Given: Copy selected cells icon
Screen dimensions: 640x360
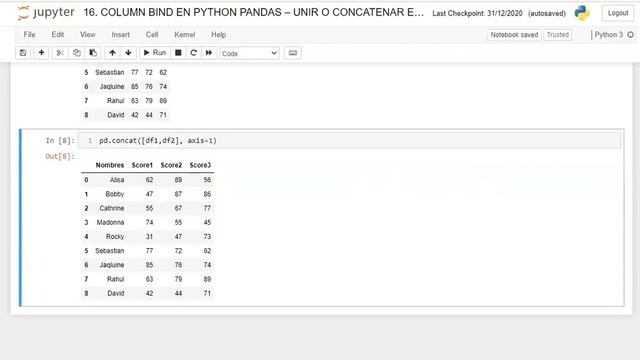Looking at the screenshot, I should [x=76, y=53].
